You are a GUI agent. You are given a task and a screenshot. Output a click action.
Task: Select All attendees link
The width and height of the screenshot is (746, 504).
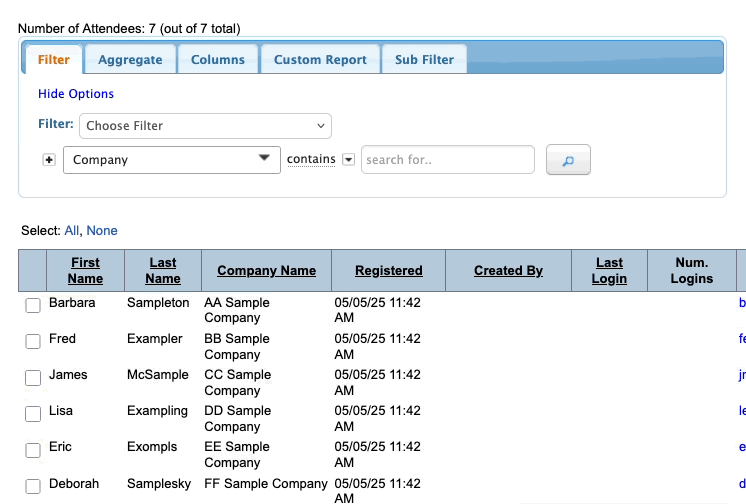tap(71, 231)
